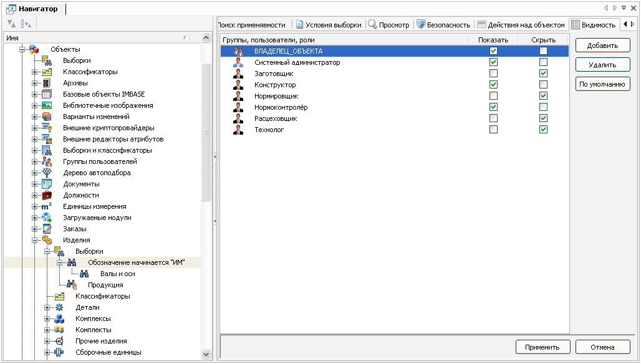The height and width of the screenshot is (364, 641).
Task: Expand the Комплексы tree node
Action: coord(48,318)
